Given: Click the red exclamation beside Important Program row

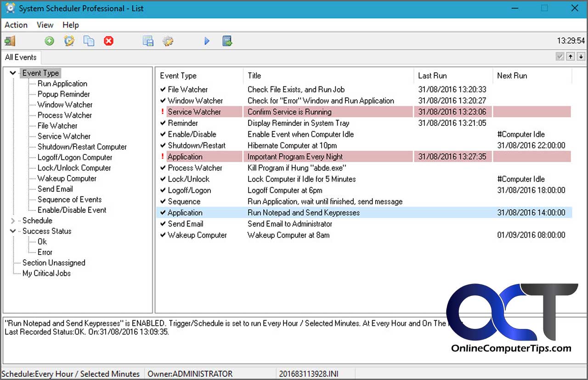Looking at the screenshot, I should pos(163,157).
